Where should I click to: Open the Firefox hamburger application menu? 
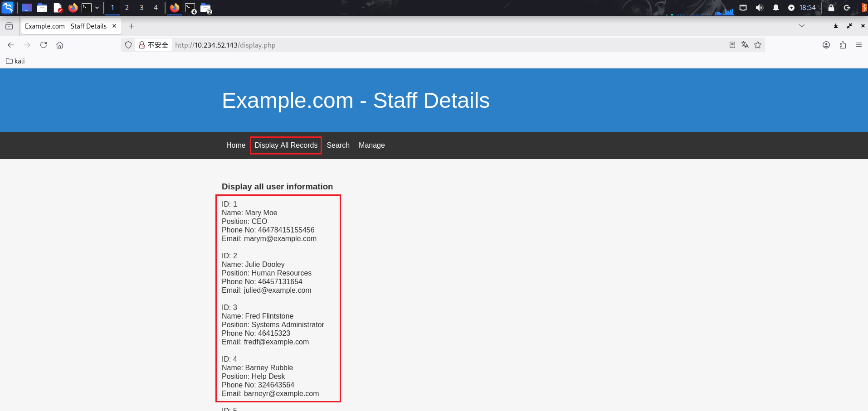(858, 45)
